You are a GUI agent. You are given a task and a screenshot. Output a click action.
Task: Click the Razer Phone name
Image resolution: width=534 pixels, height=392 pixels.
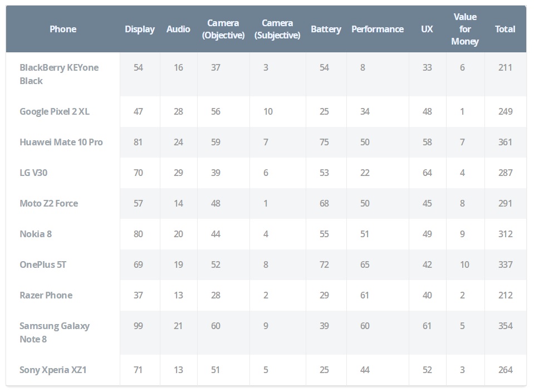point(46,295)
